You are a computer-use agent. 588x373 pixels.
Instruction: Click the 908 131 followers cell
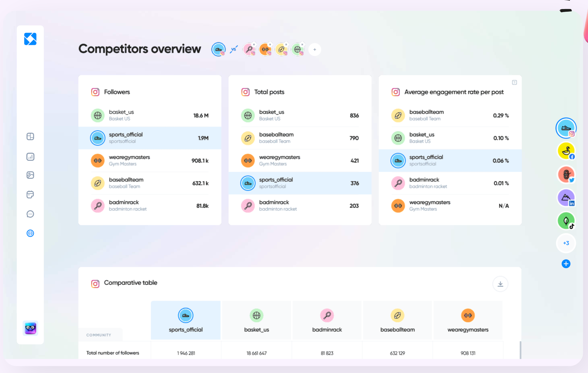(x=468, y=353)
